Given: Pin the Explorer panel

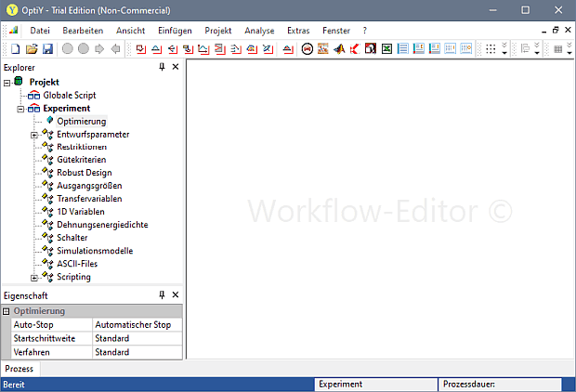Looking at the screenshot, I should (162, 68).
